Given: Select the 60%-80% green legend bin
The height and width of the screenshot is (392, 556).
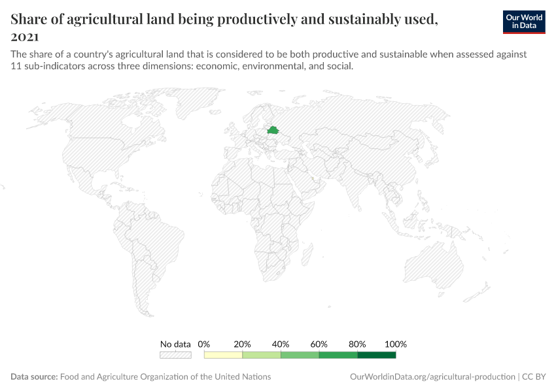Looking at the screenshot, I should tap(338, 355).
